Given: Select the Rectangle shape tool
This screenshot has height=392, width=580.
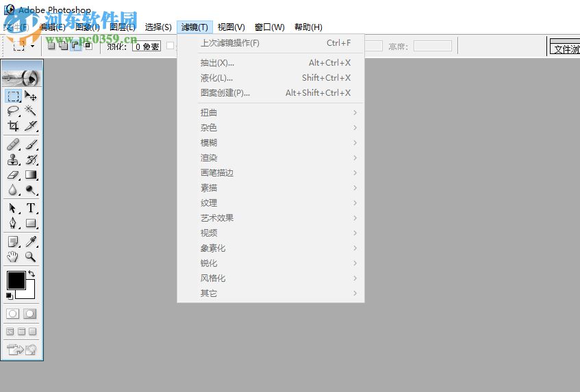Looking at the screenshot, I should (x=31, y=223).
